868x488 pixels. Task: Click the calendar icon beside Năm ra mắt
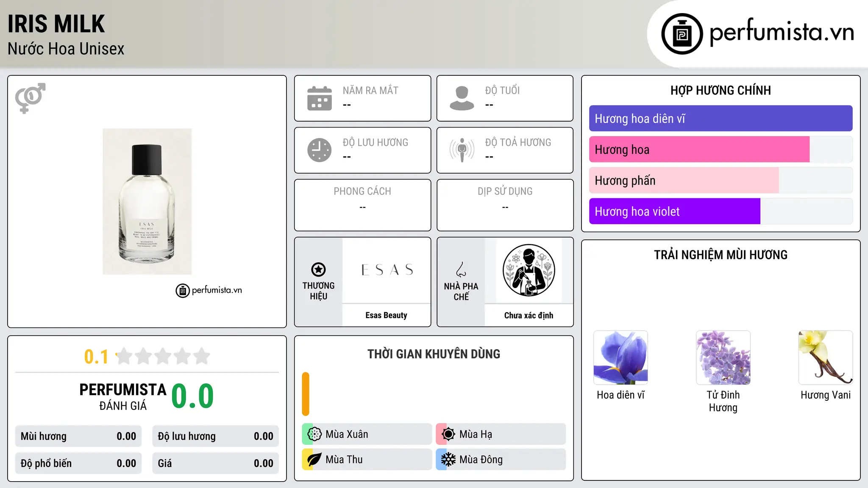click(x=320, y=98)
